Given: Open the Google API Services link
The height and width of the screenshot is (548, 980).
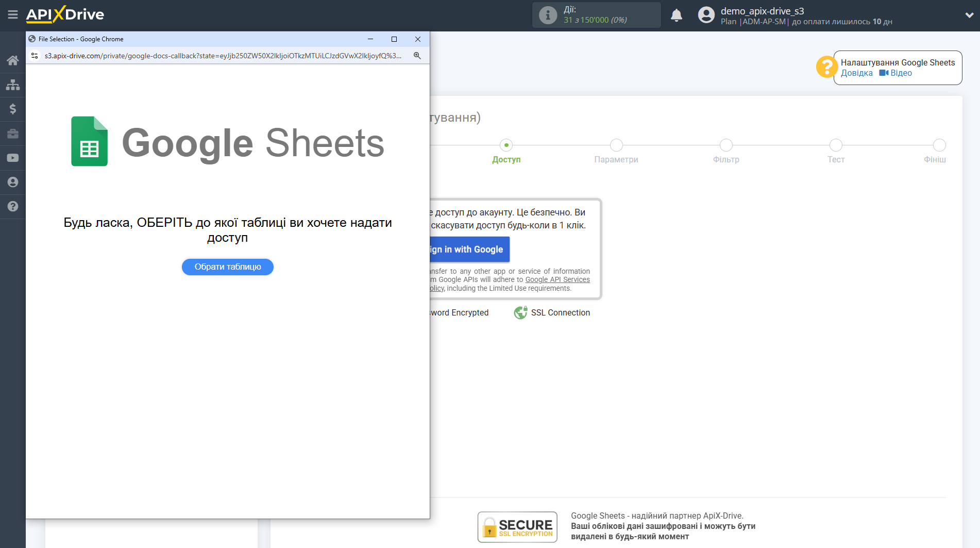Looking at the screenshot, I should pyautogui.click(x=557, y=280).
